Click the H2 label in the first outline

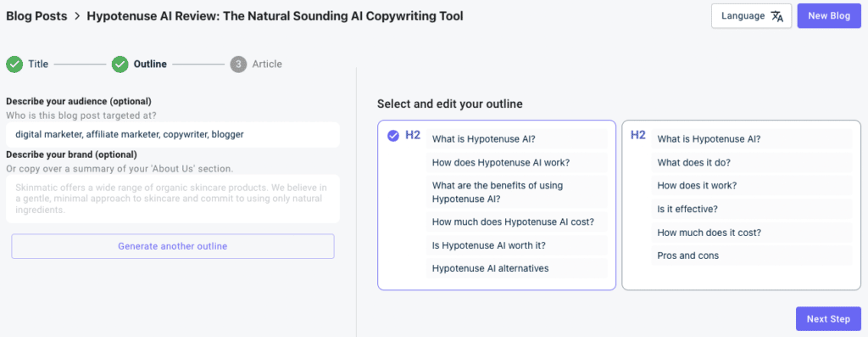click(x=413, y=135)
